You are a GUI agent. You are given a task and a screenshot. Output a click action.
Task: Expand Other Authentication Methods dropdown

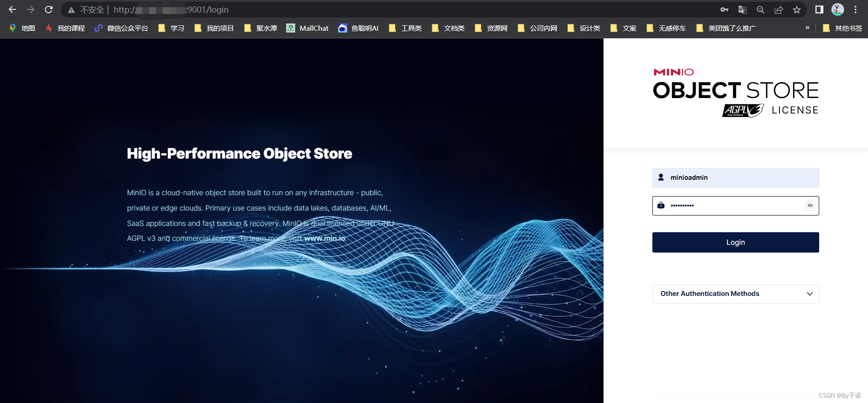(736, 294)
